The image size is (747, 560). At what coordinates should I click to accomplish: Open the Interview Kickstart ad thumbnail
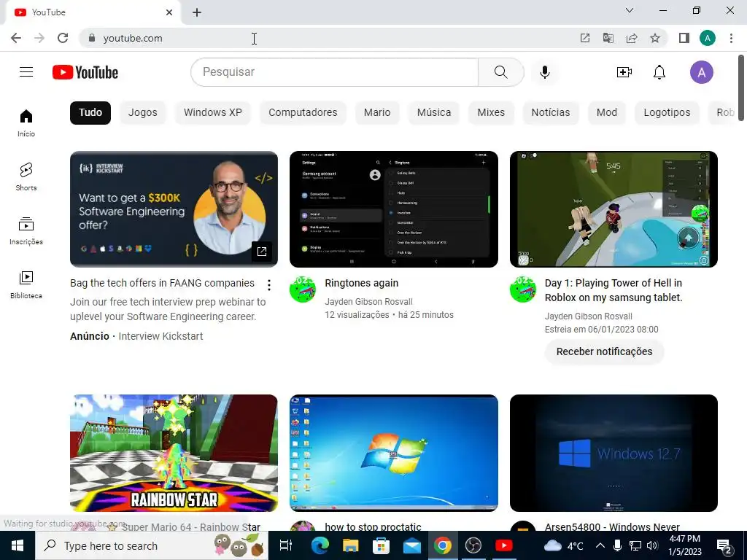point(174,209)
